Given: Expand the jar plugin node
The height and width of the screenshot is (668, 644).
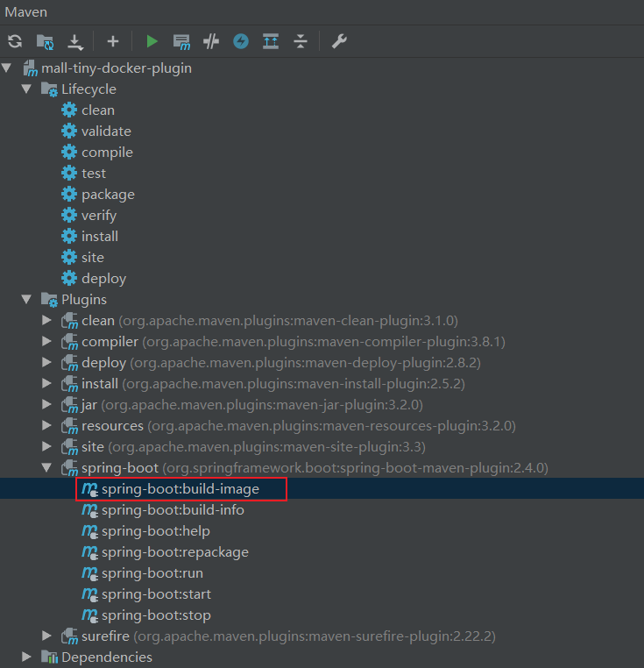Looking at the screenshot, I should (x=46, y=404).
